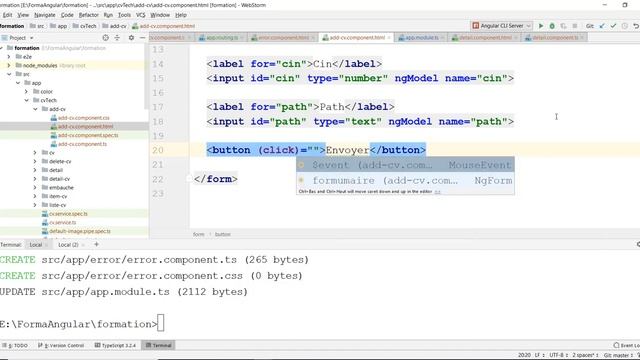
Task: Open the Edit menu
Action: point(7,15)
